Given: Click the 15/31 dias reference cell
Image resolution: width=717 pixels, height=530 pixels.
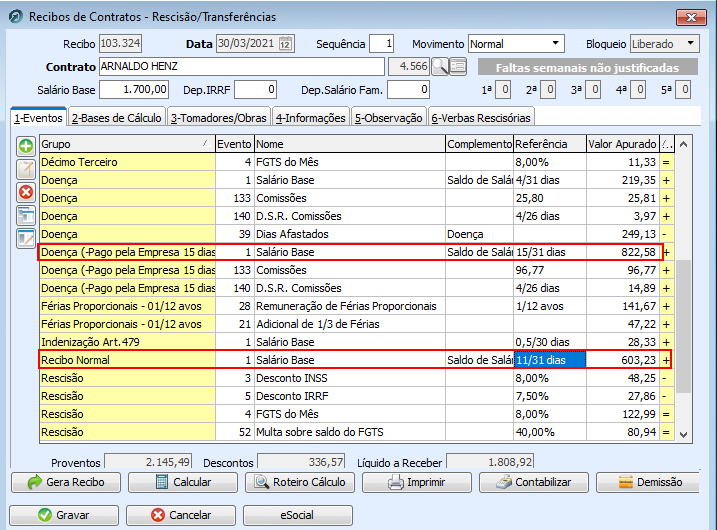Looking at the screenshot, I should [x=550, y=252].
